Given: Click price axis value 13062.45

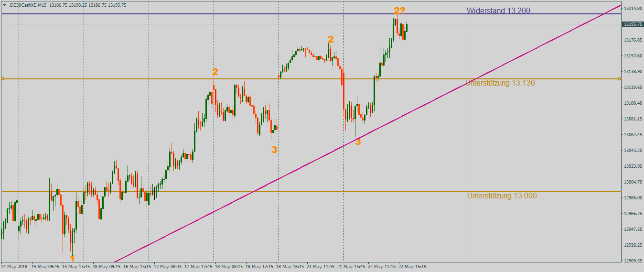Looking at the screenshot, I should [633, 135].
